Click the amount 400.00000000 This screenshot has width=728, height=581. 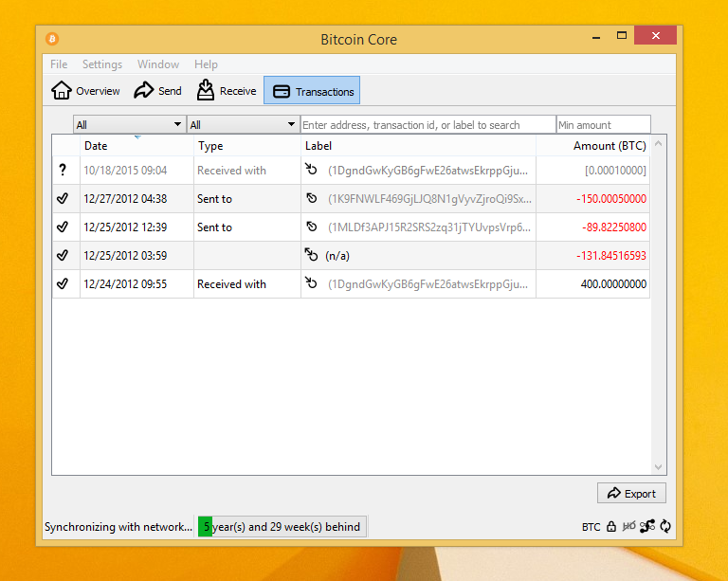(613, 283)
